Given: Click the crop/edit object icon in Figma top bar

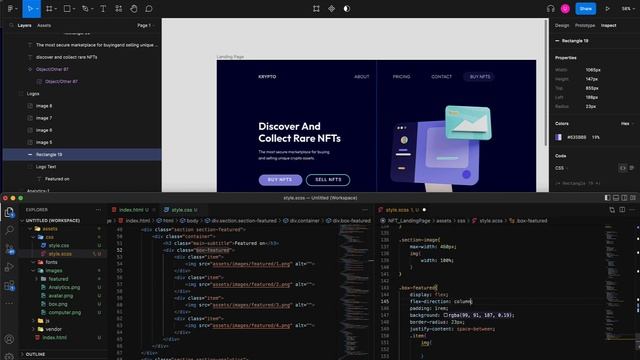Looking at the screenshot, I should [316, 9].
